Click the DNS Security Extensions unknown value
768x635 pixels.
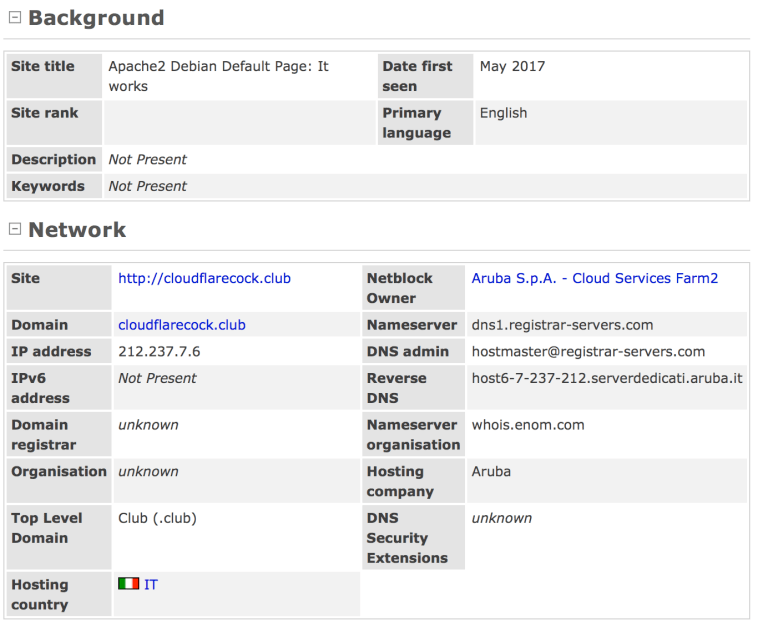click(501, 518)
